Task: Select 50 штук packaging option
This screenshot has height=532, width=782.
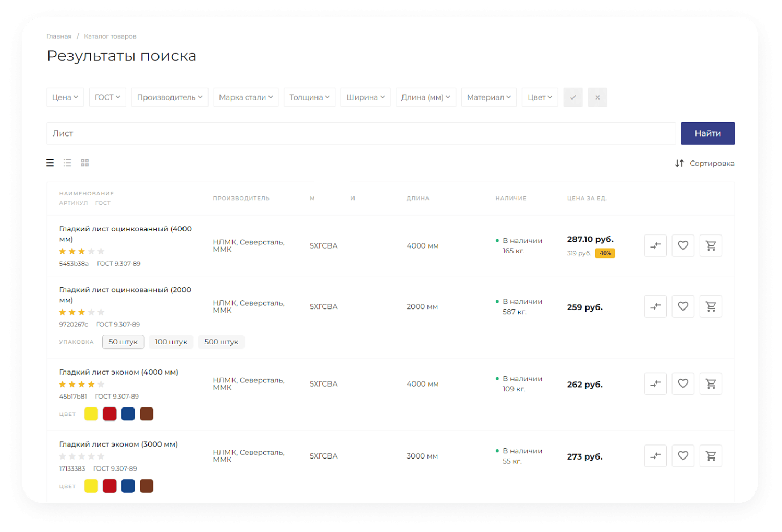Action: 123,342
